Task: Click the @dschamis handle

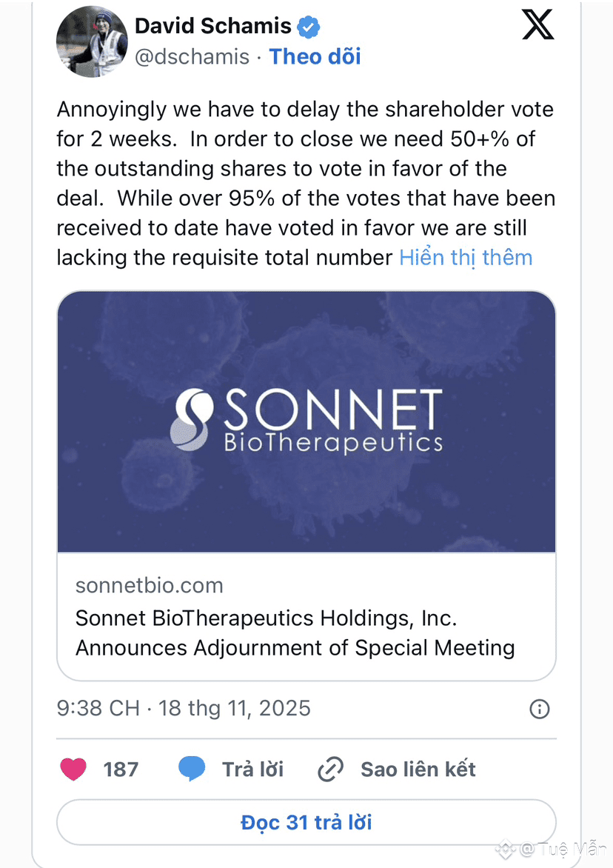Action: point(192,57)
